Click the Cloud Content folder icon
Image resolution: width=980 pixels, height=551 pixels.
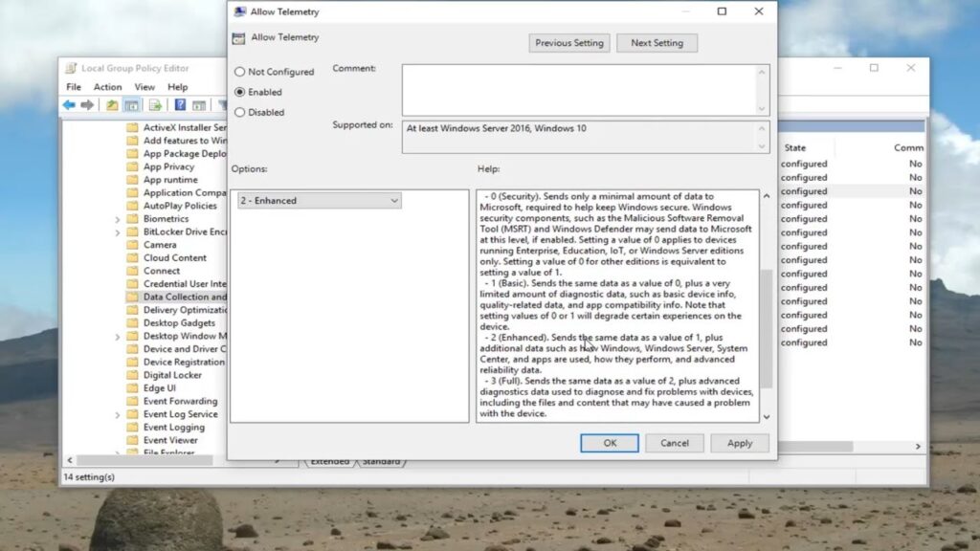pyautogui.click(x=132, y=258)
